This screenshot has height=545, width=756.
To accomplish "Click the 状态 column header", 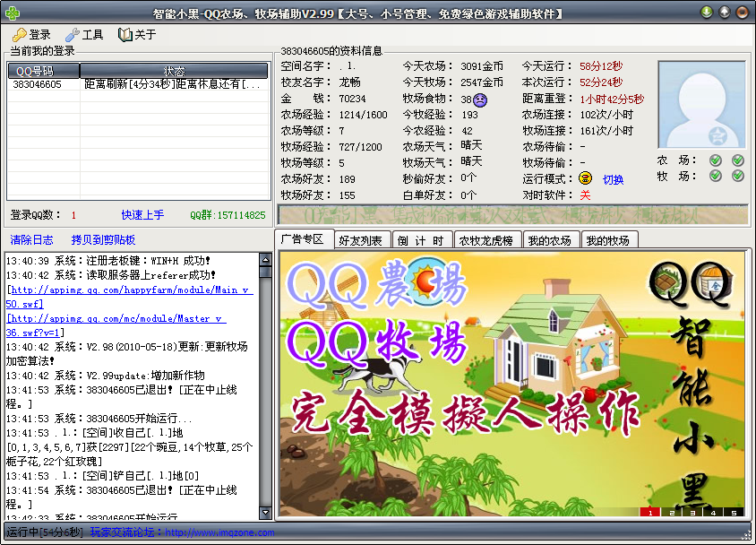I will click(174, 71).
